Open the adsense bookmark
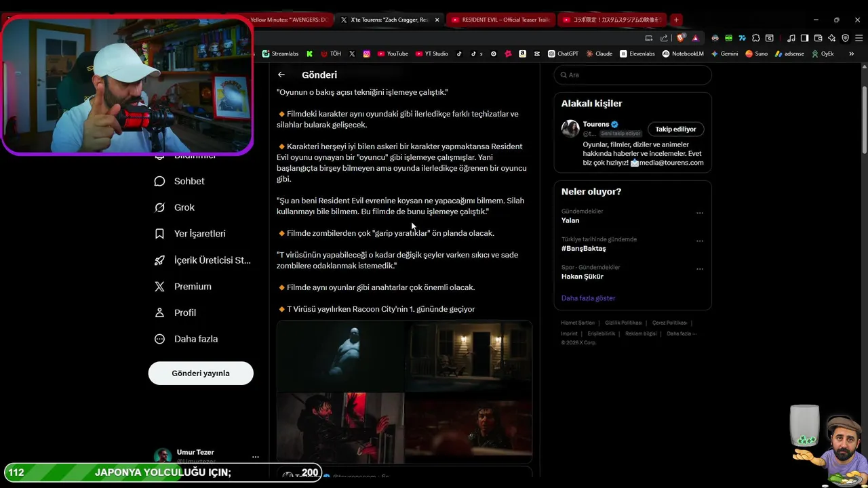868x488 pixels. coord(789,54)
